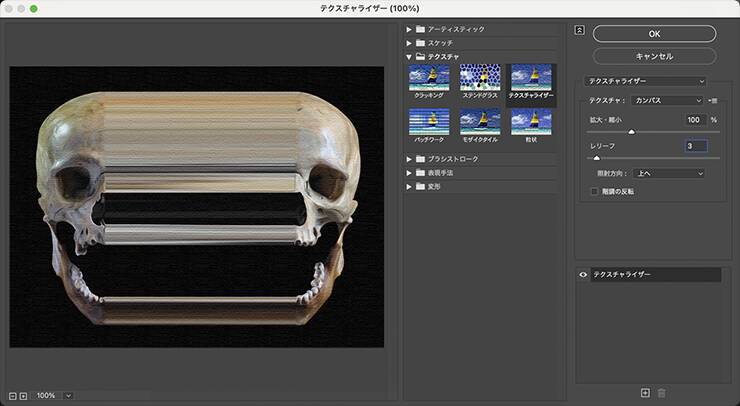Click the delete effect layer trash icon

[661, 393]
